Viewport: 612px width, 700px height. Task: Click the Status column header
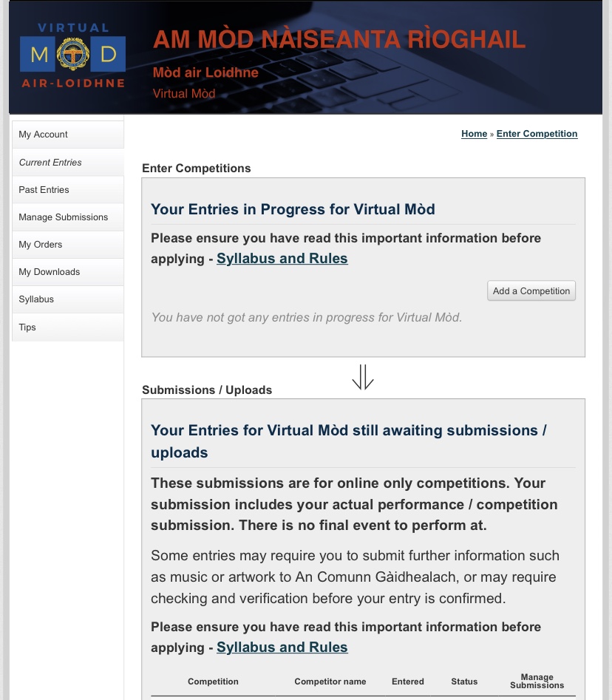point(464,682)
